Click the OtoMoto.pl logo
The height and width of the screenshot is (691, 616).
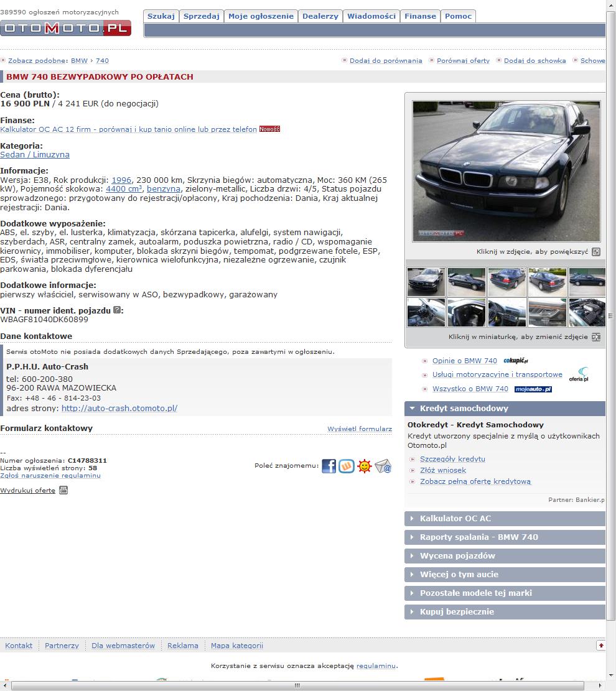coord(66,28)
